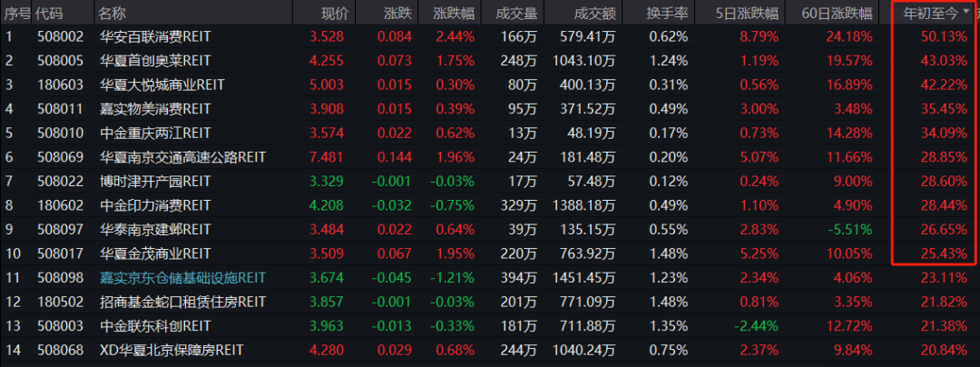Sort by the 现价 column header

(334, 14)
